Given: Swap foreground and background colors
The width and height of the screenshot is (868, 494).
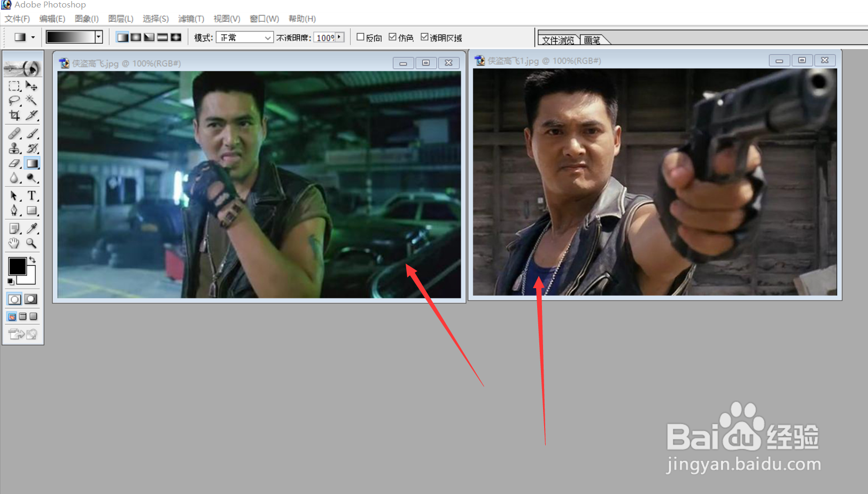Looking at the screenshot, I should tap(33, 260).
